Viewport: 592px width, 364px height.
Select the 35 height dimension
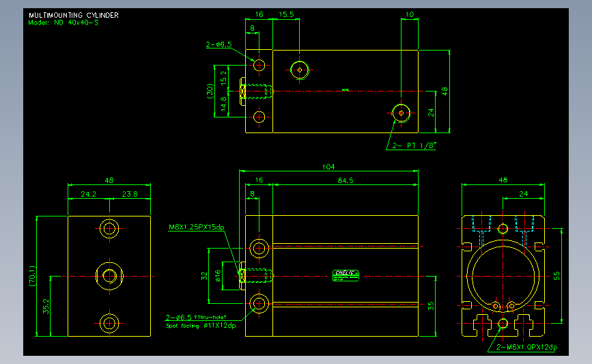(431, 306)
